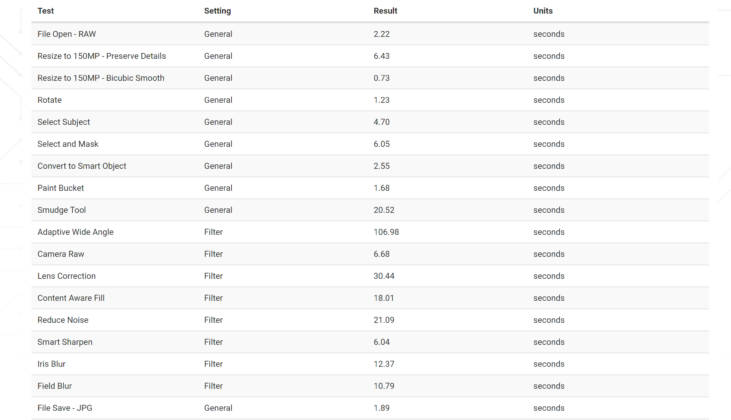The height and width of the screenshot is (420, 731).
Task: Select the Paint Bucket row label
Action: (63, 188)
